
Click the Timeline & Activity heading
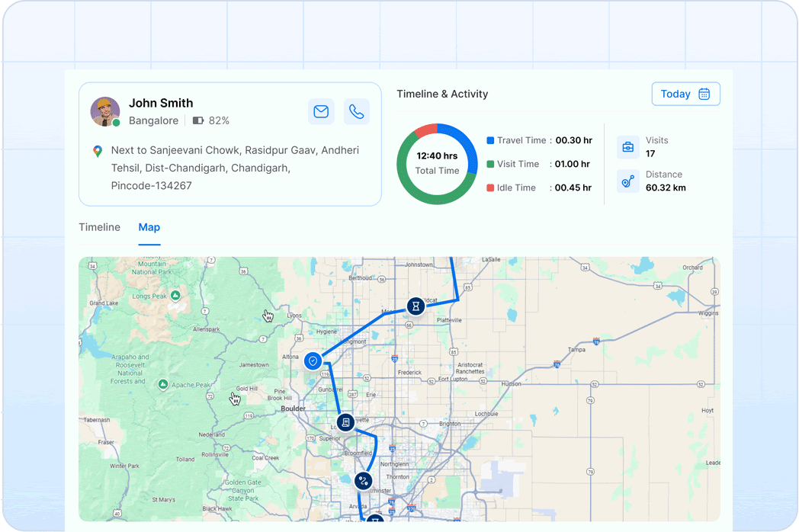pos(442,94)
